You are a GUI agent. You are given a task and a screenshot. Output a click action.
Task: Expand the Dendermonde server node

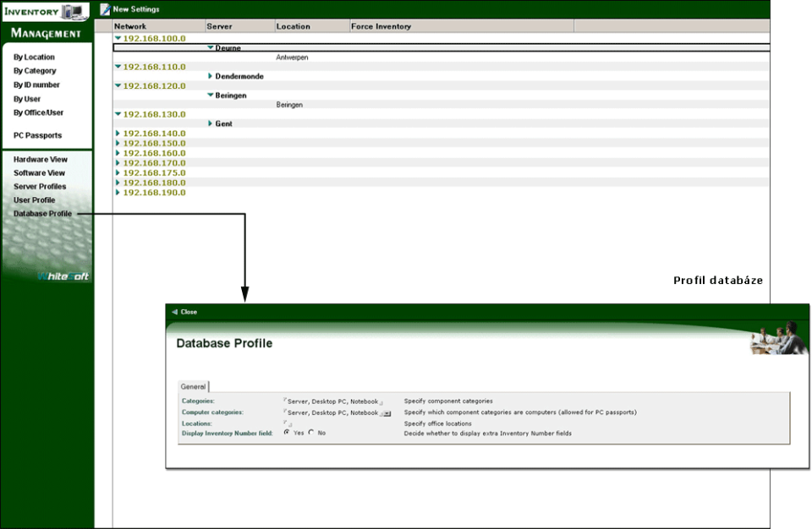[211, 76]
